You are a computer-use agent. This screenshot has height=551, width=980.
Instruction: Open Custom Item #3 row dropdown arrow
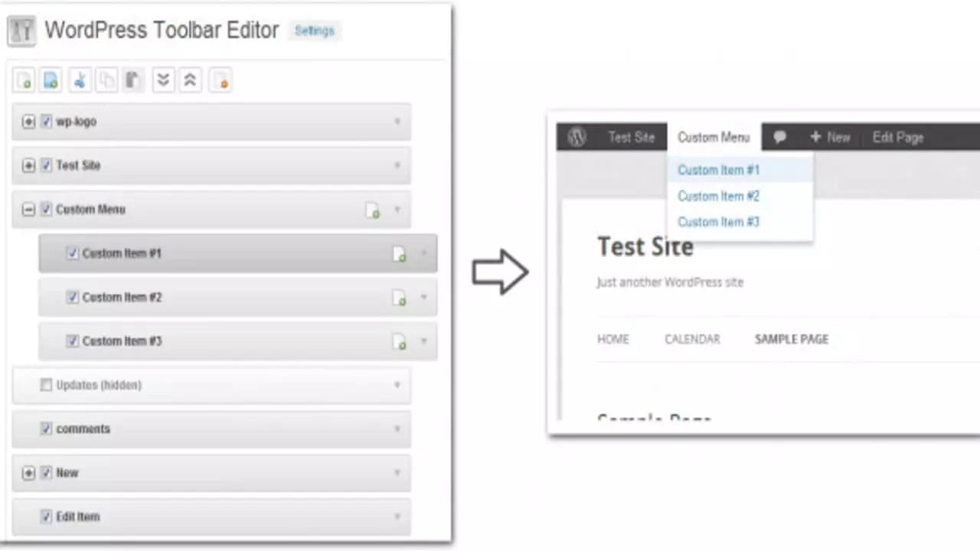click(x=423, y=341)
